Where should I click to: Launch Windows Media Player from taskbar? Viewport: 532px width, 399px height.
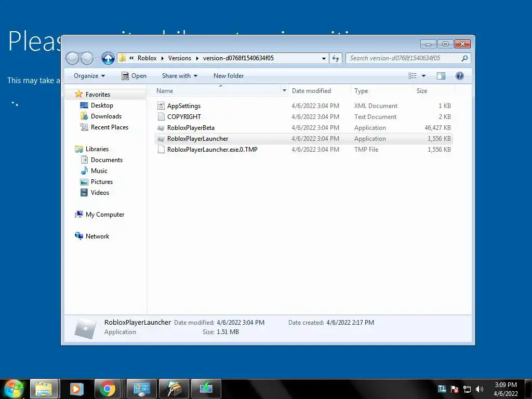(76, 389)
